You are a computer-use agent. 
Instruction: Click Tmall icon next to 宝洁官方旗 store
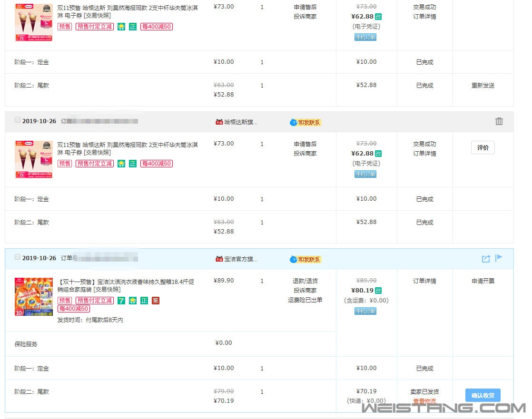[219, 259]
